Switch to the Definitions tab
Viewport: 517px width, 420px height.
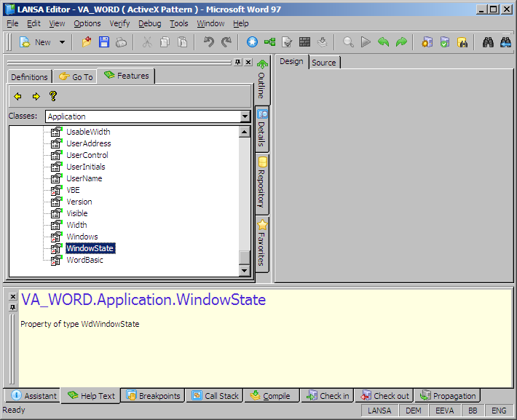tap(29, 76)
